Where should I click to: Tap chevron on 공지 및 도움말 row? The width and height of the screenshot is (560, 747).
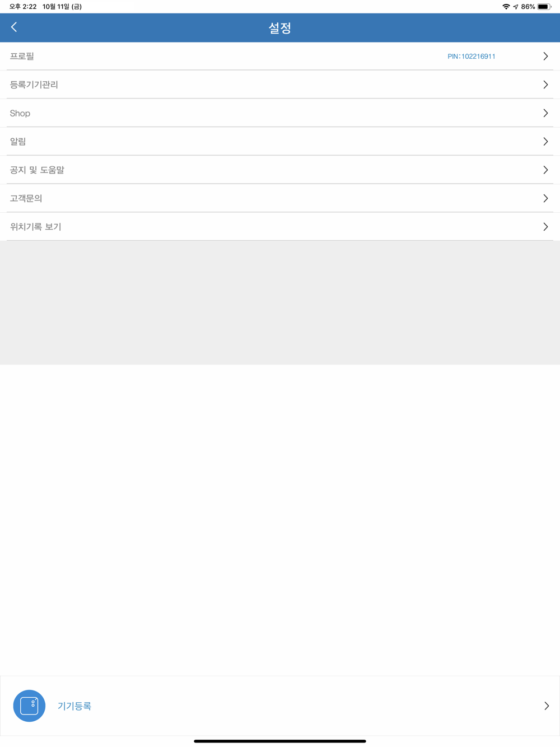point(545,170)
